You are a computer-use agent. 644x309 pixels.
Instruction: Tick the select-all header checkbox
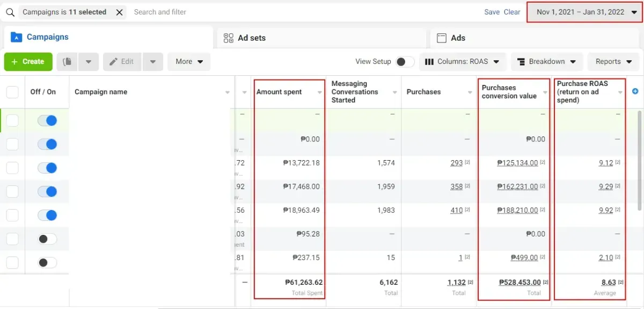tap(12, 92)
